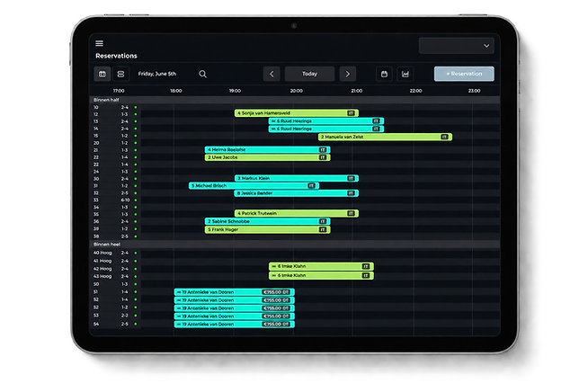The height and width of the screenshot is (392, 588).
Task: Open Imke Klahn reservation on 42 Hoog
Action: pyautogui.click(x=321, y=266)
